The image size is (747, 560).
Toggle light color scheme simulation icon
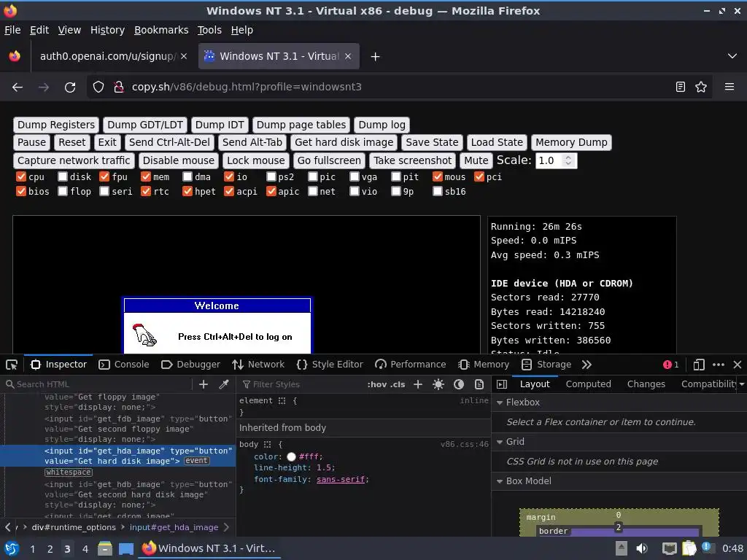point(438,384)
